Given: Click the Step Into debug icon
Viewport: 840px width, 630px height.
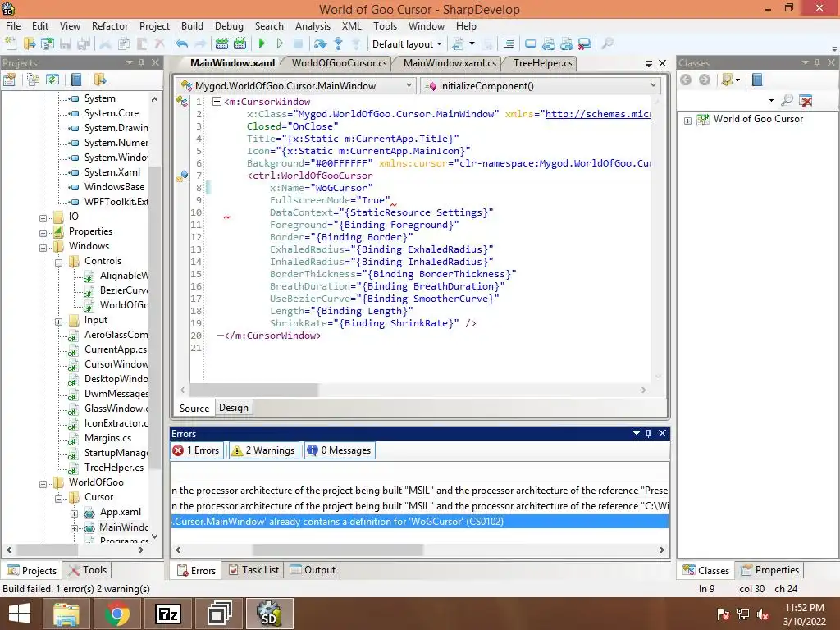Looking at the screenshot, I should (338, 44).
